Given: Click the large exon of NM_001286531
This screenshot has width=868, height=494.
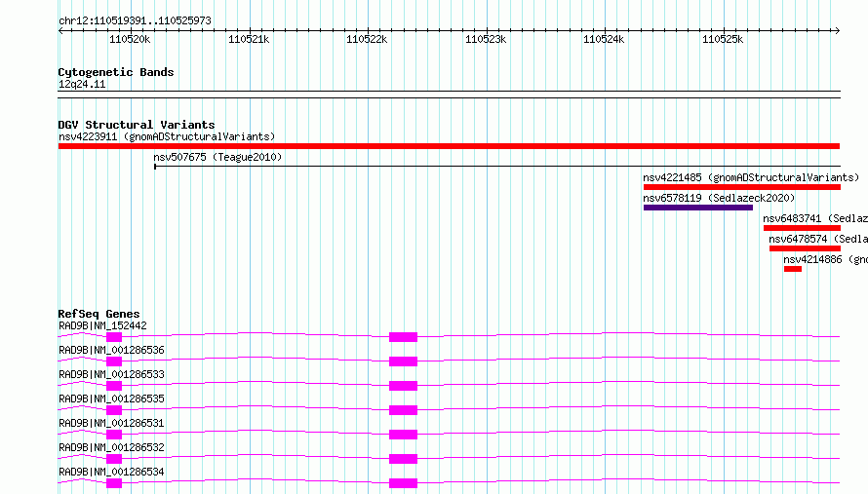Looking at the screenshot, I should (x=403, y=435).
